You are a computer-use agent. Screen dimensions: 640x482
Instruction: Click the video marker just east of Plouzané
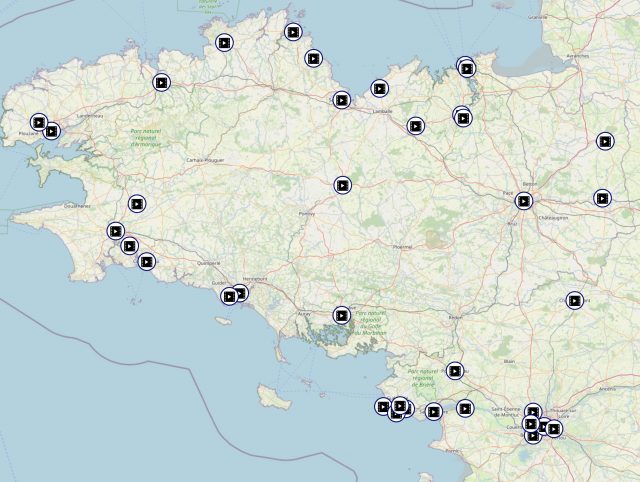[51, 131]
